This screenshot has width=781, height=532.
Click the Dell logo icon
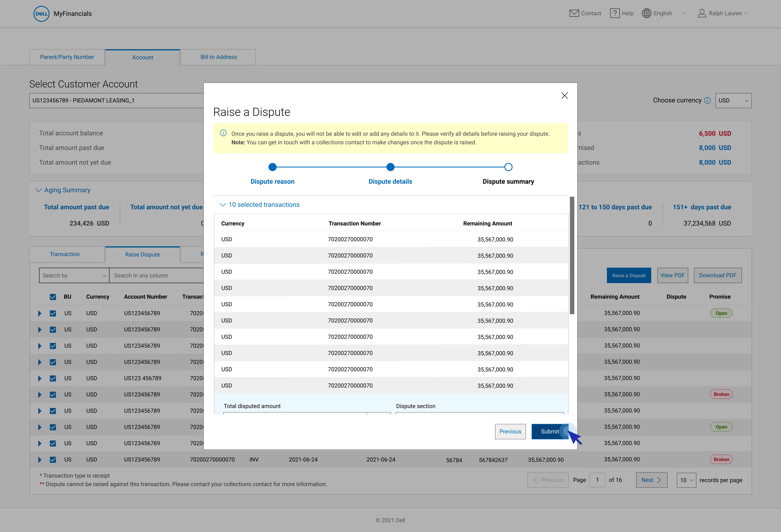(41, 14)
